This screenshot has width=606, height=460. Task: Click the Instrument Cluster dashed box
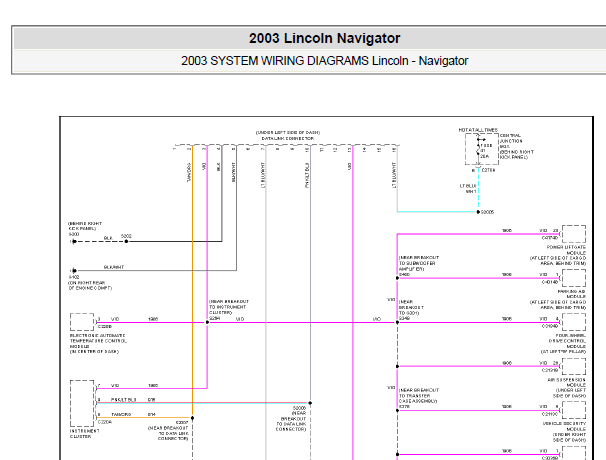82,403
